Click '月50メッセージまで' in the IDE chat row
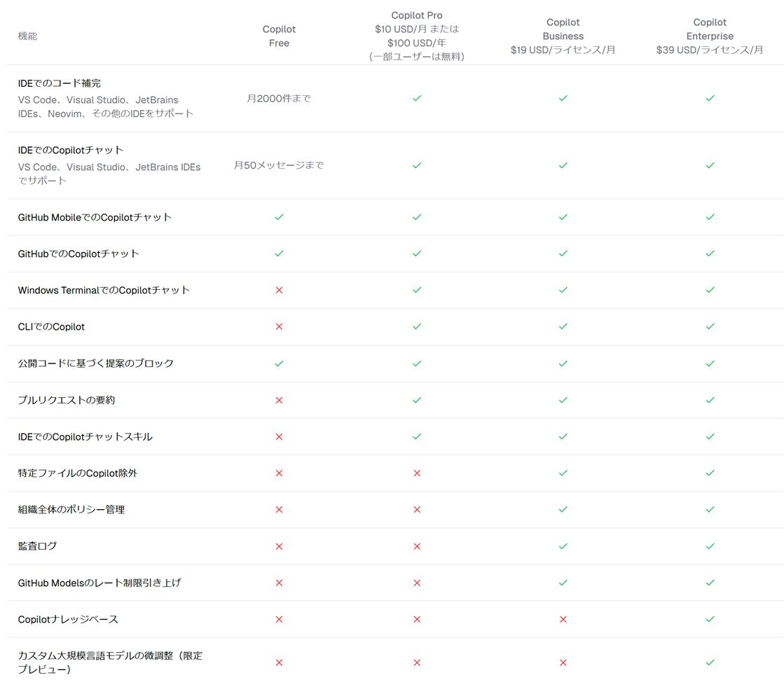Viewport: 784px width, 687px height. tap(279, 165)
